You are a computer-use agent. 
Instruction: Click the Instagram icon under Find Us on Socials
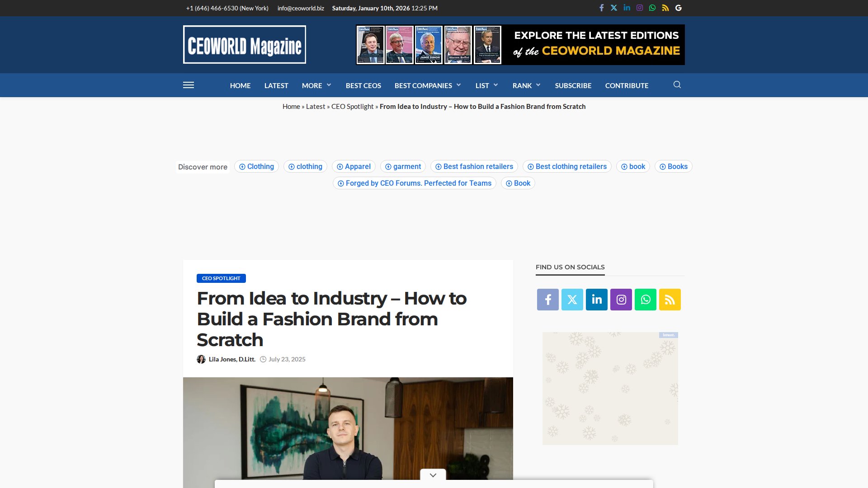[621, 300]
